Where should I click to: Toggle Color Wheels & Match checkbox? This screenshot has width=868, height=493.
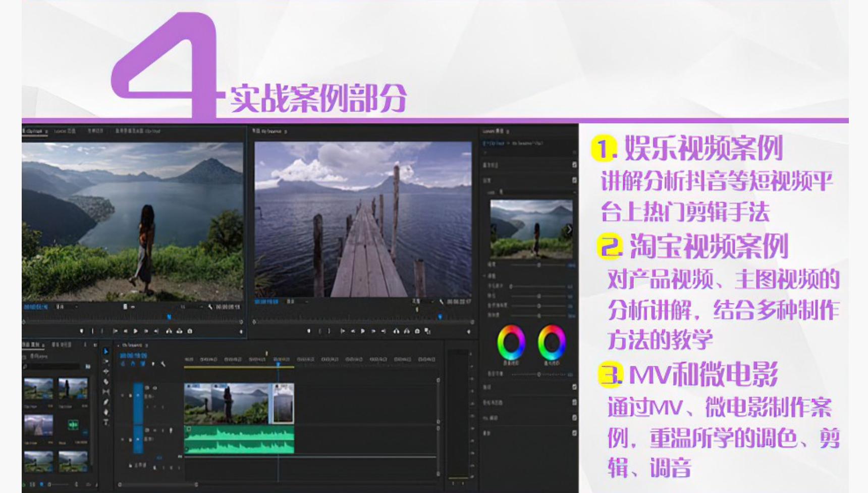(574, 403)
